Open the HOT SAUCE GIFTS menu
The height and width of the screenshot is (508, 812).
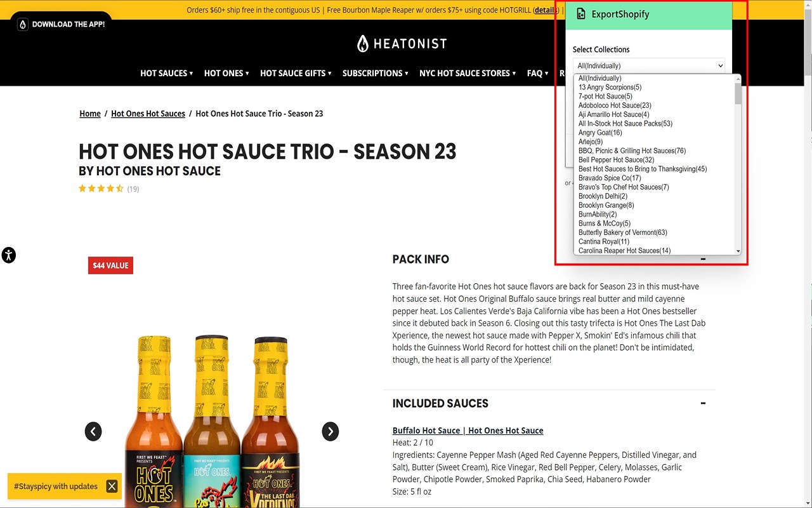[x=296, y=73]
